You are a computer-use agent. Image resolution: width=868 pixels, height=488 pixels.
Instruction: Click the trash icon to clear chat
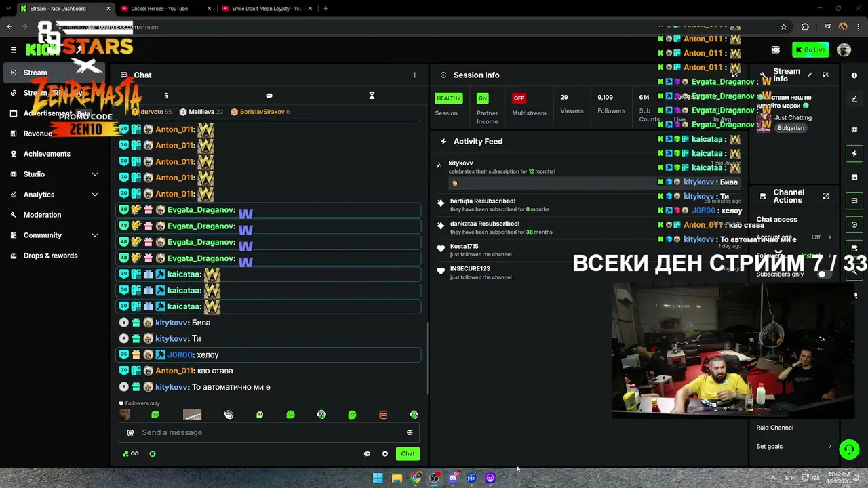[166, 96]
